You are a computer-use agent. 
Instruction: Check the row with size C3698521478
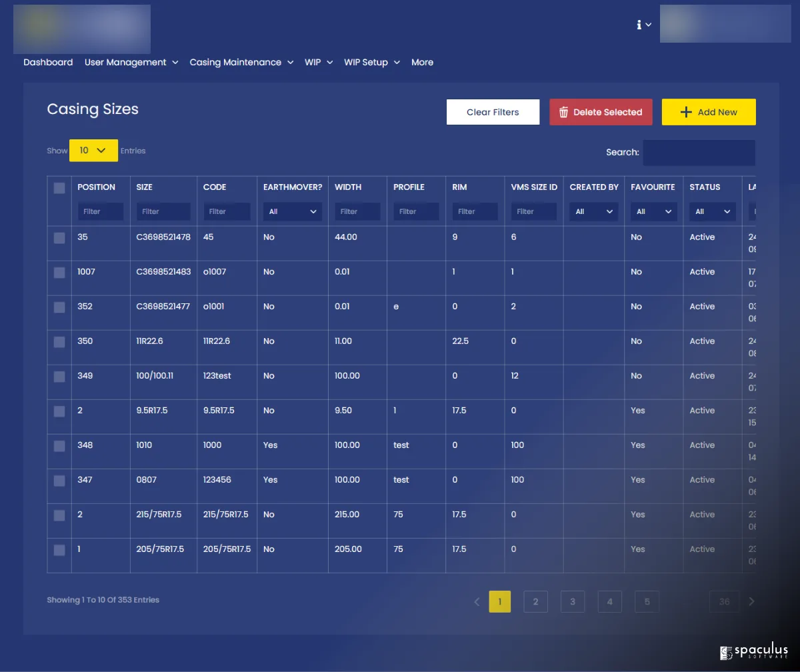pyautogui.click(x=59, y=238)
